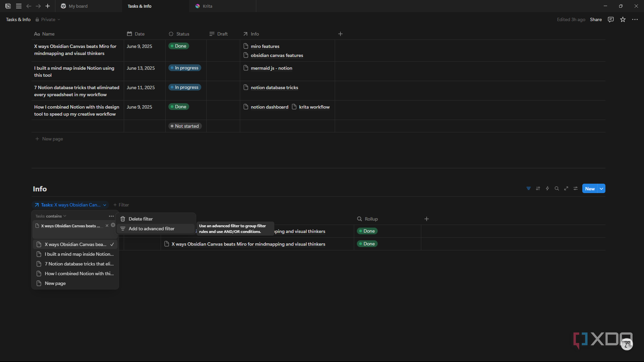Open the notion dashboard page link
The width and height of the screenshot is (644, 362).
269,107
